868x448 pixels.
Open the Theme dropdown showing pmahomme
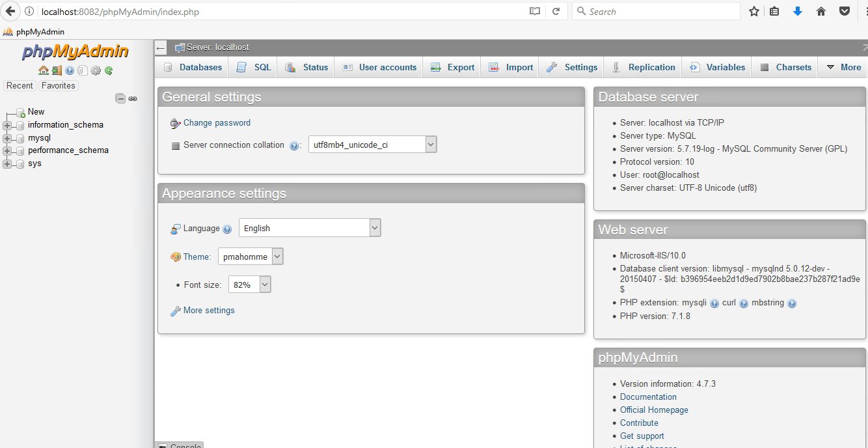(x=251, y=257)
